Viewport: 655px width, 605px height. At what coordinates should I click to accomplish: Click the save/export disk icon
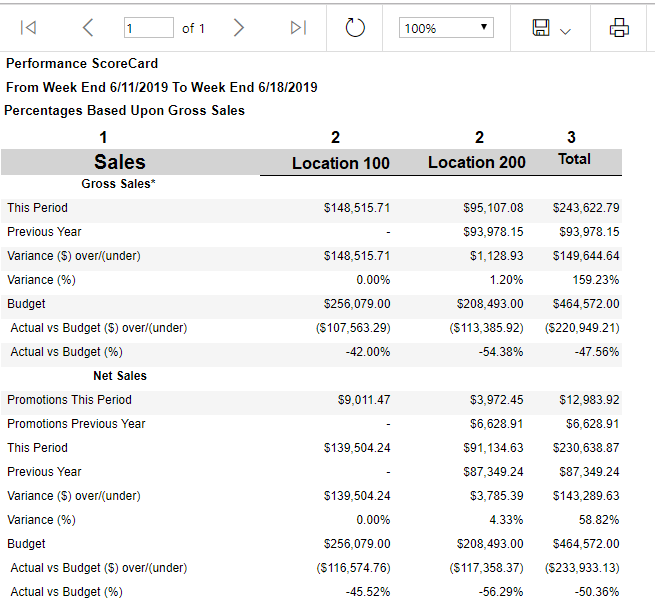coord(541,28)
